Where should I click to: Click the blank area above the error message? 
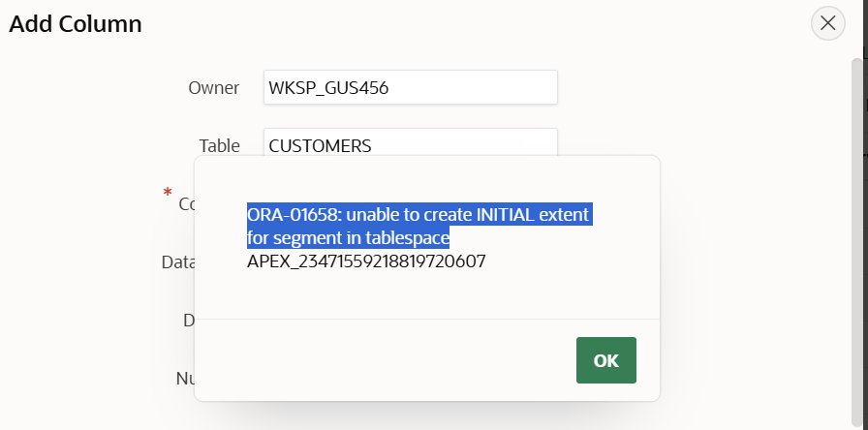pos(426,179)
